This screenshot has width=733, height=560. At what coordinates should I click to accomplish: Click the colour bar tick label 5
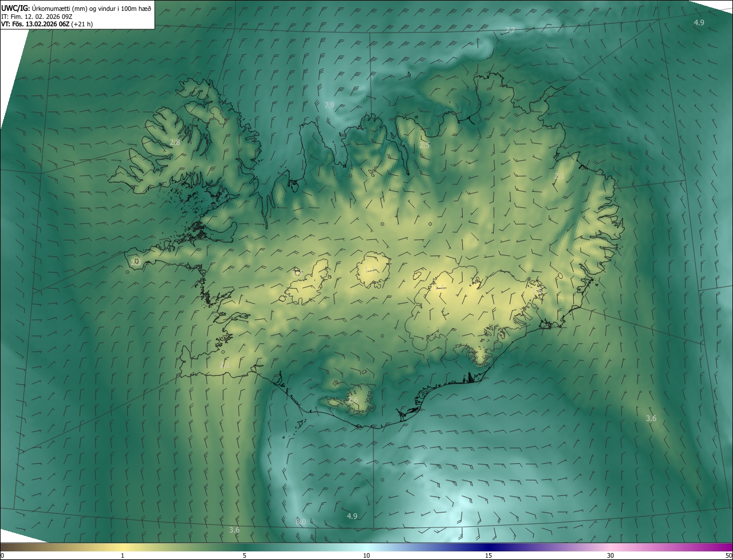click(245, 555)
